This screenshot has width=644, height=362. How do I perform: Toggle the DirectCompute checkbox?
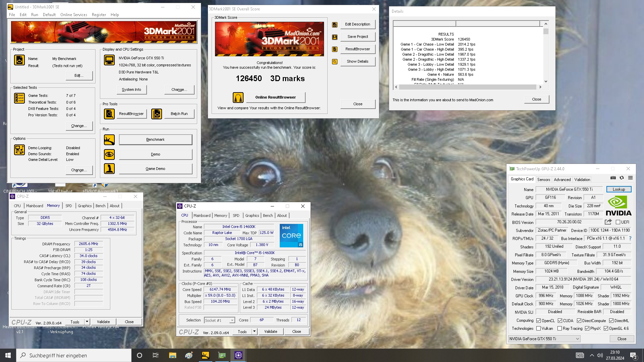579,321
